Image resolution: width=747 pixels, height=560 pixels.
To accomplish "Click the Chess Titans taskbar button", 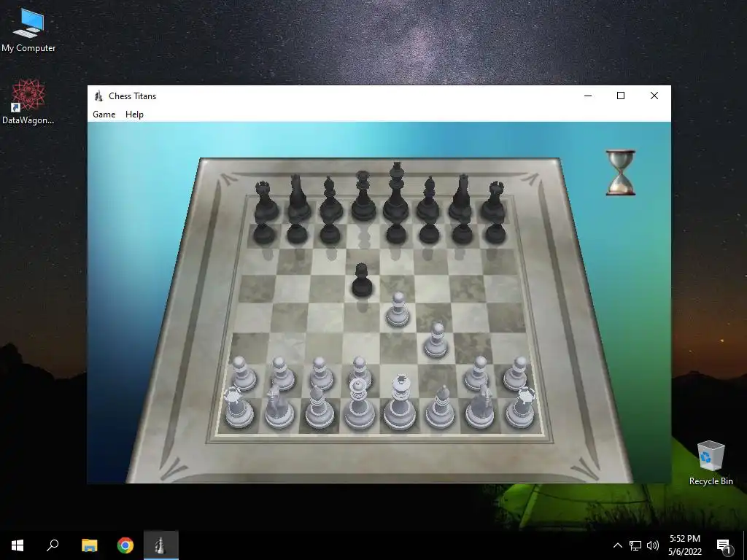I will tap(161, 545).
